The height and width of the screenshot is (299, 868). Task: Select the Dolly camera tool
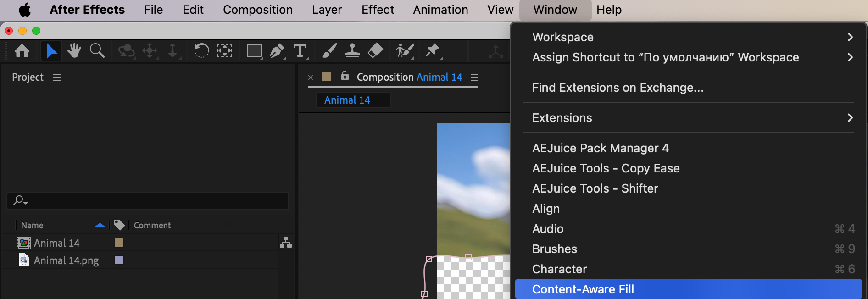173,51
